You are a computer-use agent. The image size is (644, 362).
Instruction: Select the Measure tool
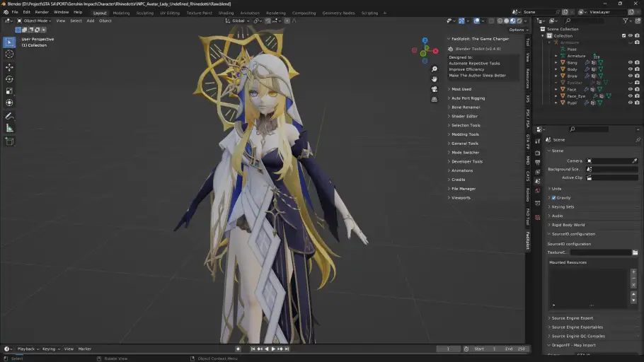point(9,128)
